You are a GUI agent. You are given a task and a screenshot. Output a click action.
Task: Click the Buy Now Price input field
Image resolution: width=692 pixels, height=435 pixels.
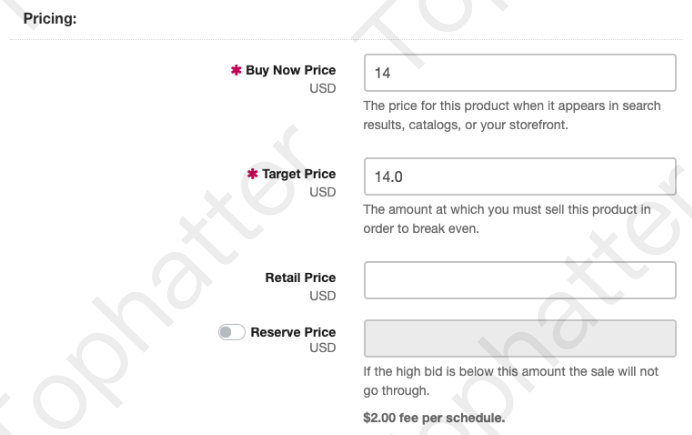coord(520,72)
